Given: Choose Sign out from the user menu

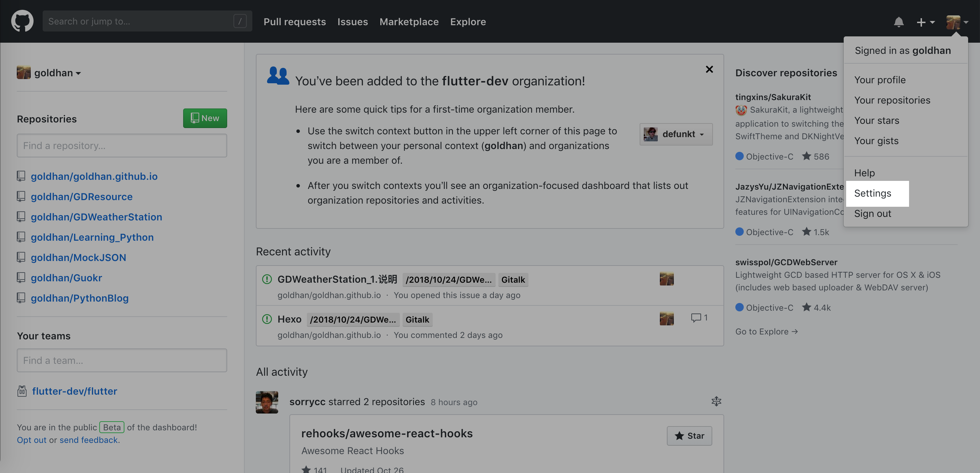Looking at the screenshot, I should click(872, 213).
